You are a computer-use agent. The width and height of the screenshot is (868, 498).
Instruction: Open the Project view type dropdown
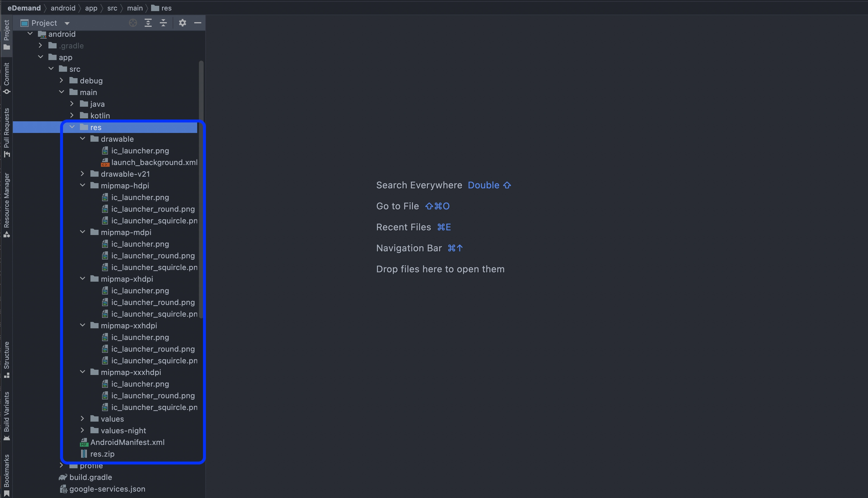coord(67,23)
